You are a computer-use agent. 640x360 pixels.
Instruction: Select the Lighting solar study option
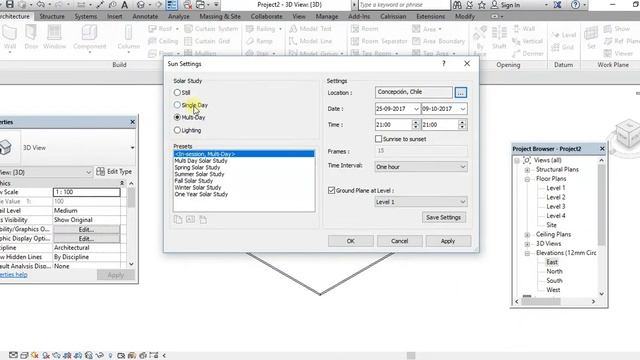pos(177,130)
